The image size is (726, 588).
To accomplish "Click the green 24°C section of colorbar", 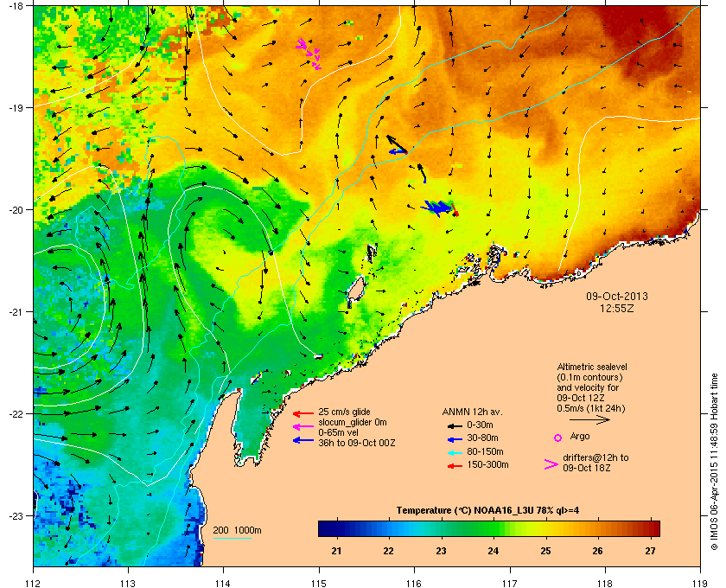I will click(492, 528).
